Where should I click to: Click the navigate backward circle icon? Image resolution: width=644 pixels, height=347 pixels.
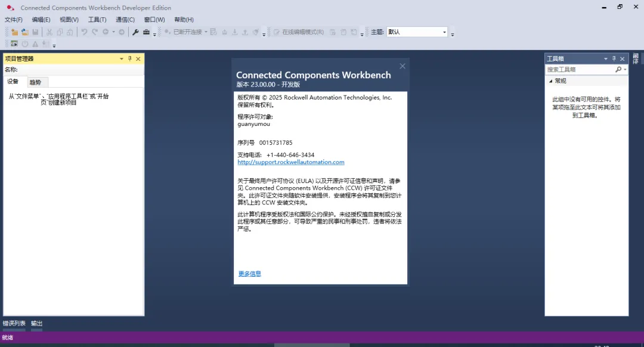point(106,32)
